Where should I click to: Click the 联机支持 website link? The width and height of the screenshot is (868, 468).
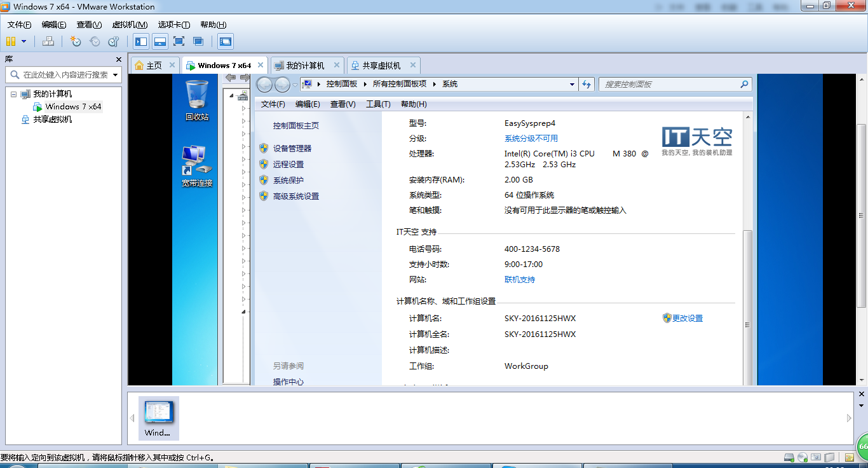click(520, 280)
